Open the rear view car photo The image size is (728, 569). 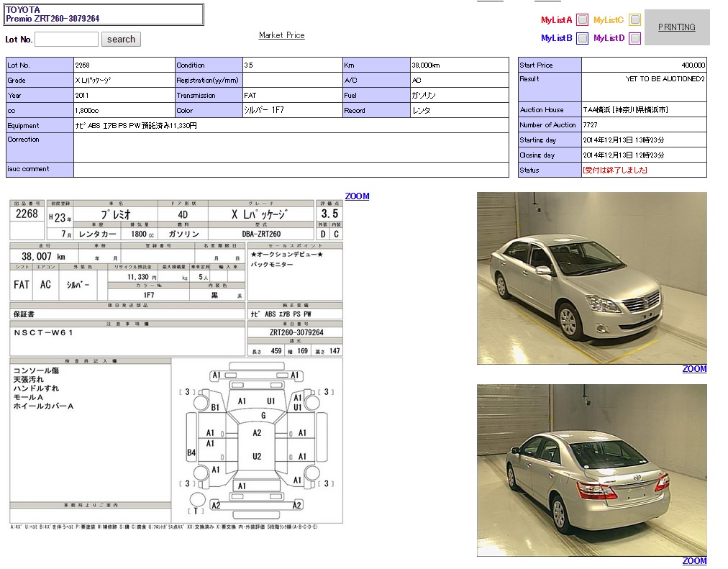(x=591, y=470)
